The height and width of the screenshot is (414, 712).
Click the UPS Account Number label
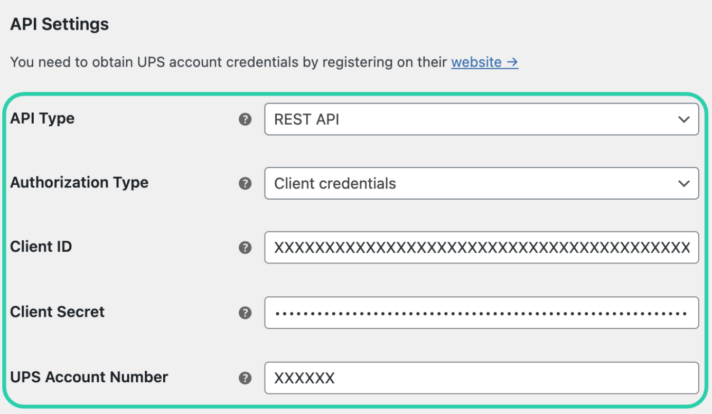(x=89, y=377)
